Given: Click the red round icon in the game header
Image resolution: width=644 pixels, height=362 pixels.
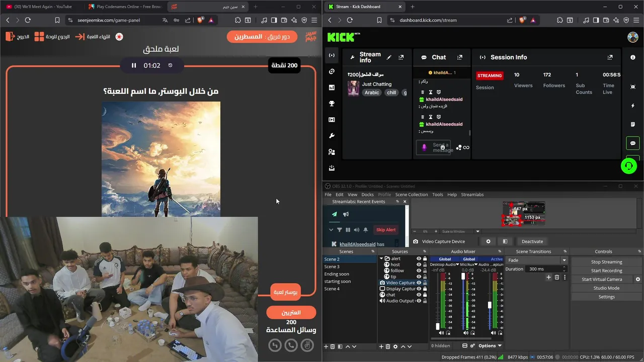Looking at the screenshot, I should 119,37.
